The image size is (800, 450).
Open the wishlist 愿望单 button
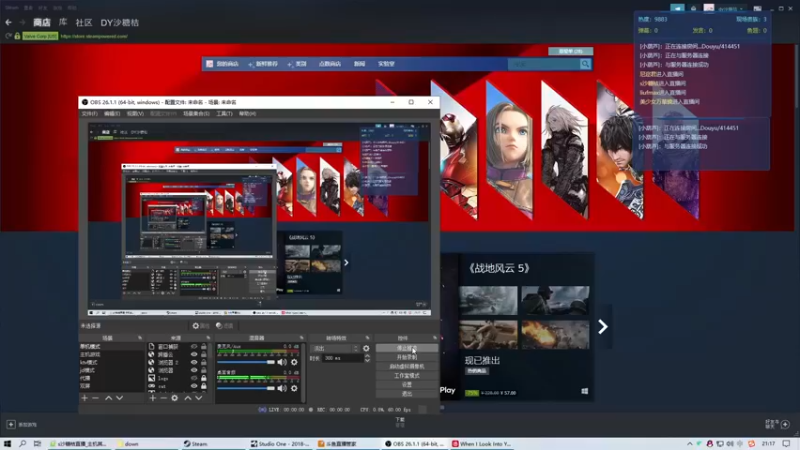(570, 51)
